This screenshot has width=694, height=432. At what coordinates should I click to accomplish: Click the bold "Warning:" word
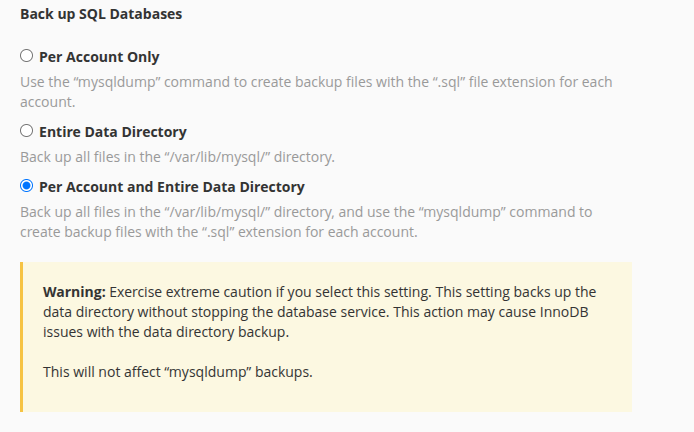[x=74, y=292]
